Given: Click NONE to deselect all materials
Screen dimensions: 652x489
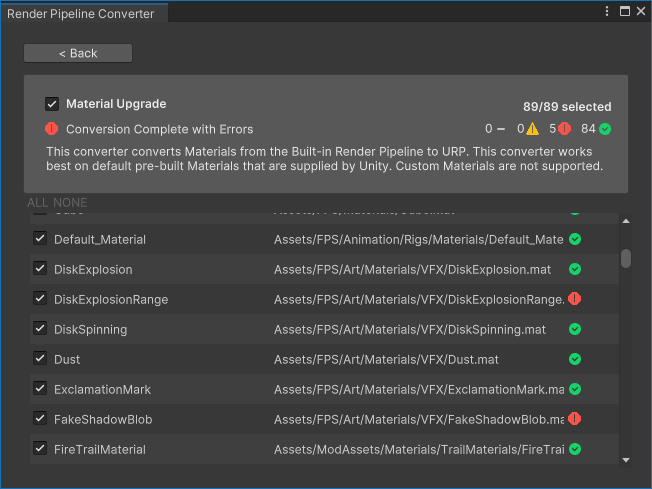Looking at the screenshot, I should [70, 203].
